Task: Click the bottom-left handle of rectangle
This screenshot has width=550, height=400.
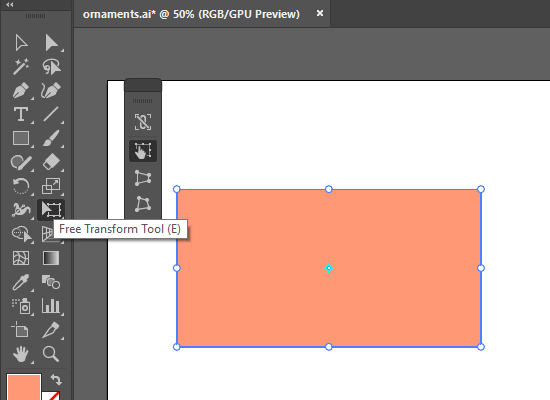Action: 177,347
